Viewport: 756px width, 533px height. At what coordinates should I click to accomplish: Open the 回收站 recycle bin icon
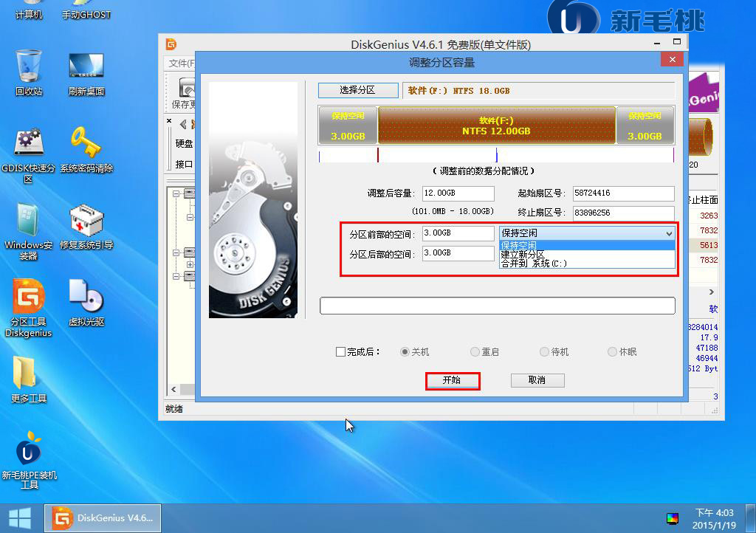29,72
